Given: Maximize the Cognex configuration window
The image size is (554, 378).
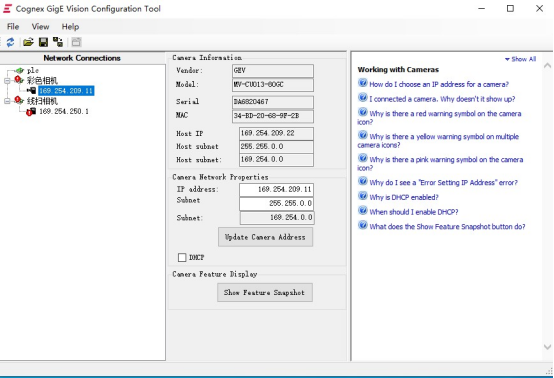Looking at the screenshot, I should (x=510, y=8).
